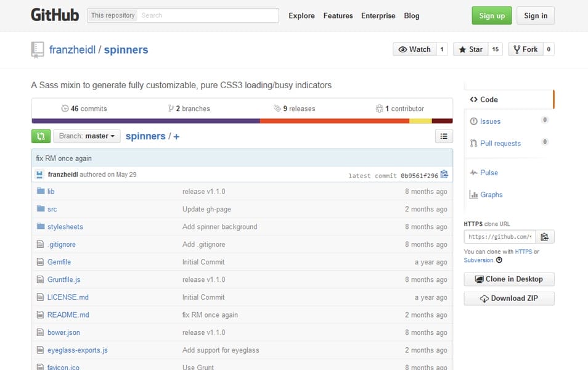The image size is (588, 370).
Task: View repository Graphs
Action: coord(490,195)
